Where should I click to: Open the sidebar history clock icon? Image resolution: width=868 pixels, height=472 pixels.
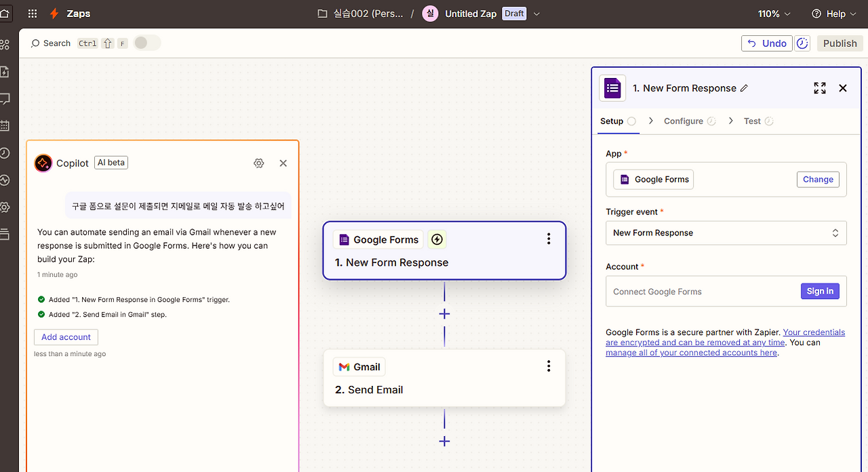pyautogui.click(x=5, y=153)
